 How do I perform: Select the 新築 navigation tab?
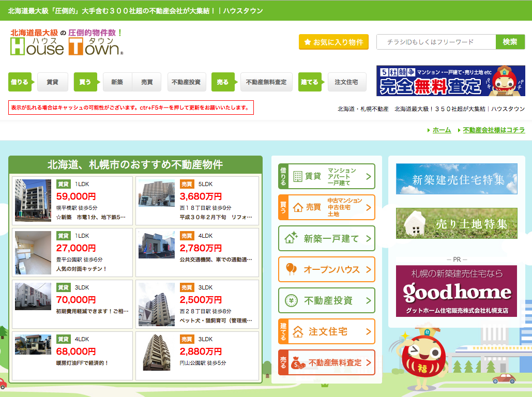tap(117, 82)
